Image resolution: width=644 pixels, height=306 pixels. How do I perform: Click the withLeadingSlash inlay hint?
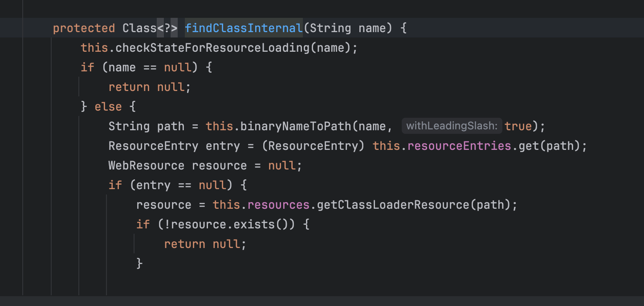[452, 126]
